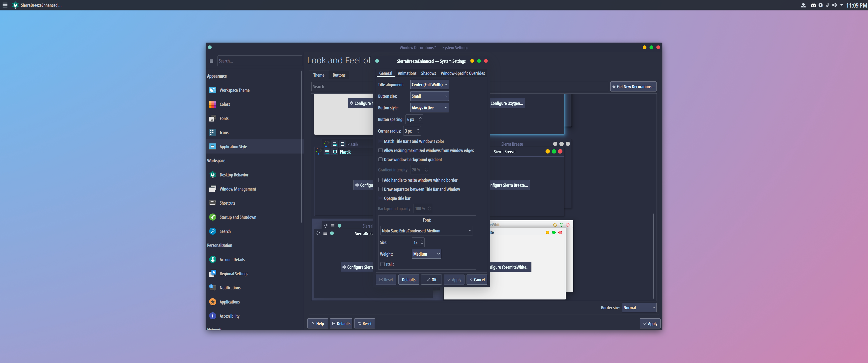
Task: Click the Discord tray icon
Action: [813, 5]
